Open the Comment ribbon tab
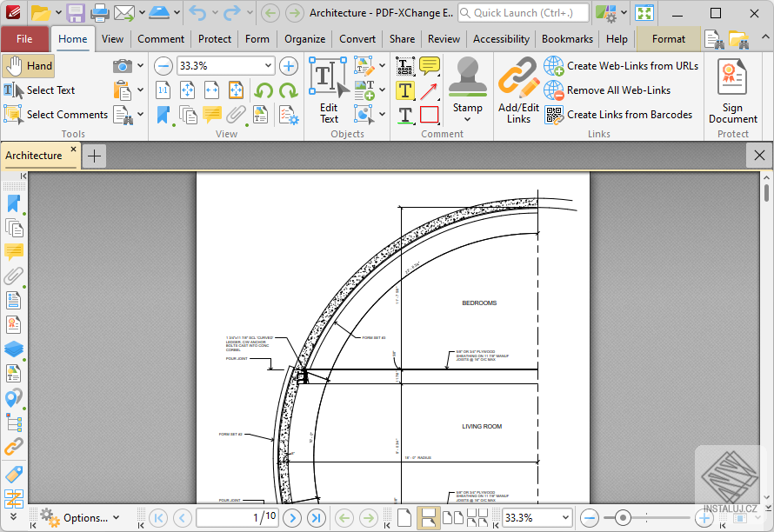This screenshot has width=774, height=532. coord(161,38)
